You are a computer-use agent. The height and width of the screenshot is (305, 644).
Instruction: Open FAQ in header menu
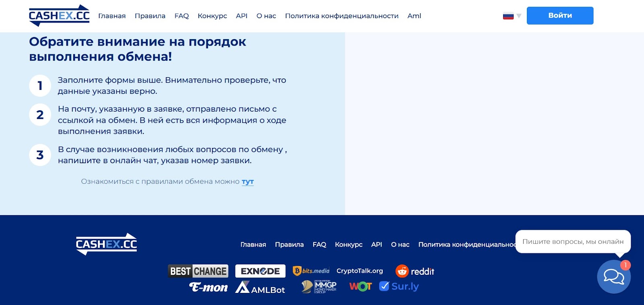click(x=182, y=16)
